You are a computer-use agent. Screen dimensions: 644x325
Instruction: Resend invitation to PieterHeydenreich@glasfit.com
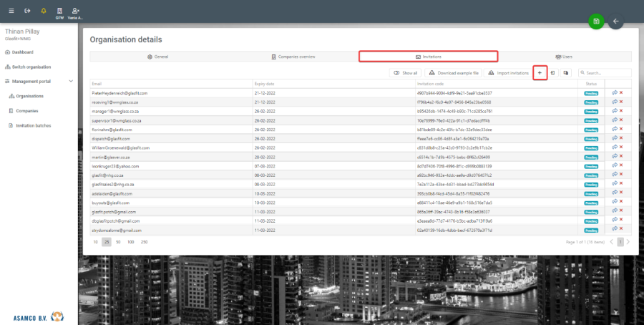[x=614, y=92]
